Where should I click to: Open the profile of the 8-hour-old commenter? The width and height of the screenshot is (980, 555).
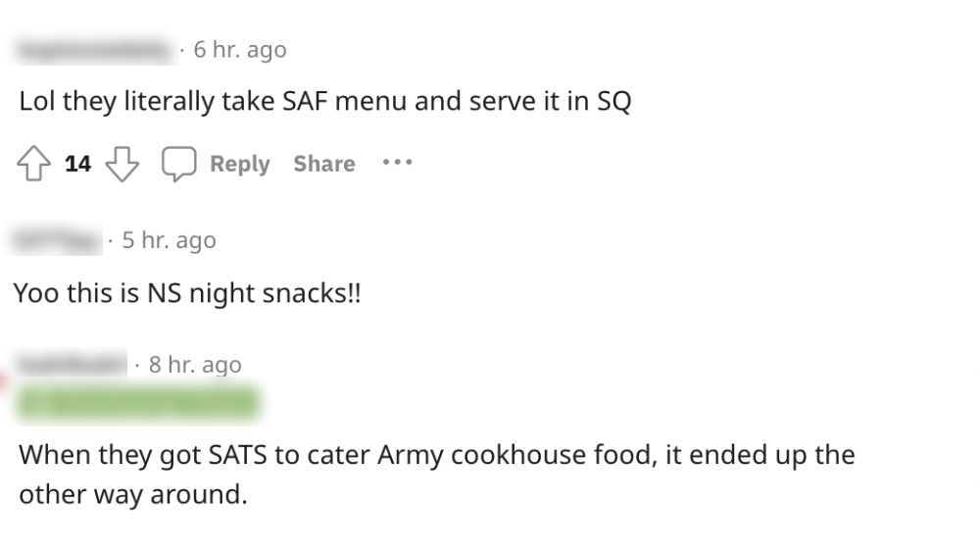[x=73, y=365]
